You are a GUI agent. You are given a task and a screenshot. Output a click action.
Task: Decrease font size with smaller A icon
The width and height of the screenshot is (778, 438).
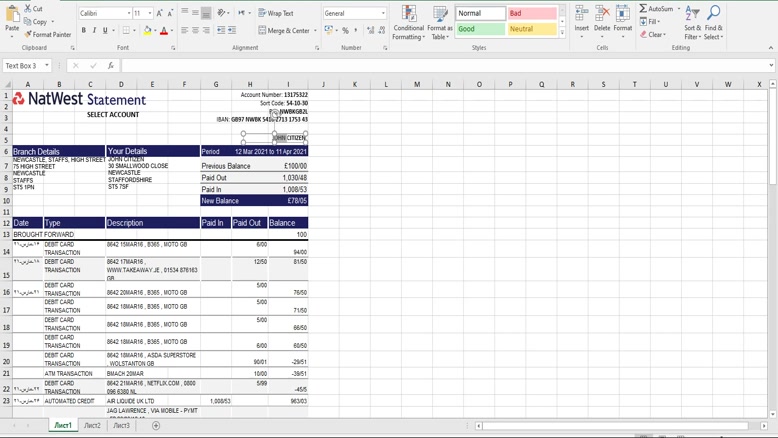point(170,13)
